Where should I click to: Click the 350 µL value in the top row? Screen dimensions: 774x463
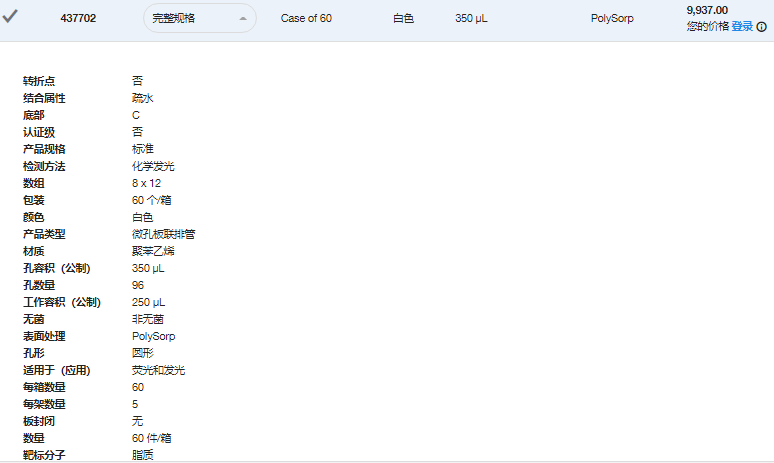pos(471,18)
